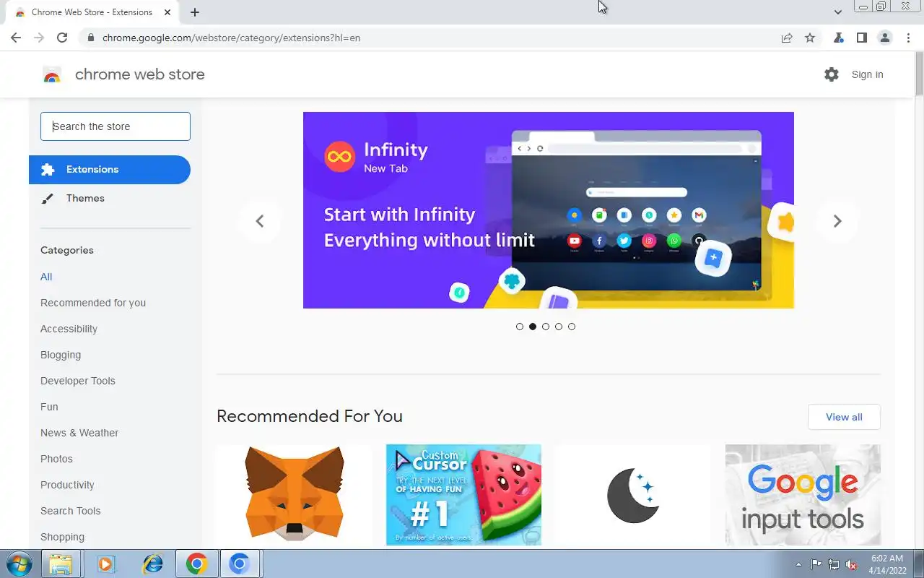
Task: Click the 'chrome web store' title
Action: tap(140, 74)
